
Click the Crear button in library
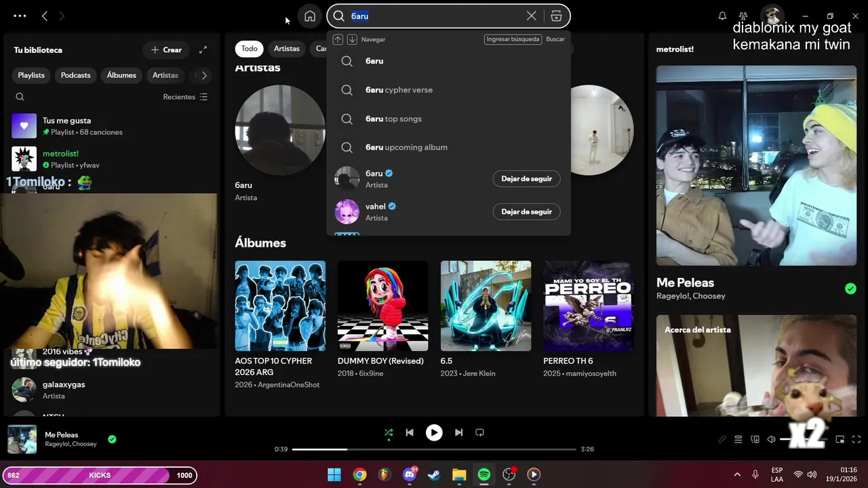(x=166, y=49)
